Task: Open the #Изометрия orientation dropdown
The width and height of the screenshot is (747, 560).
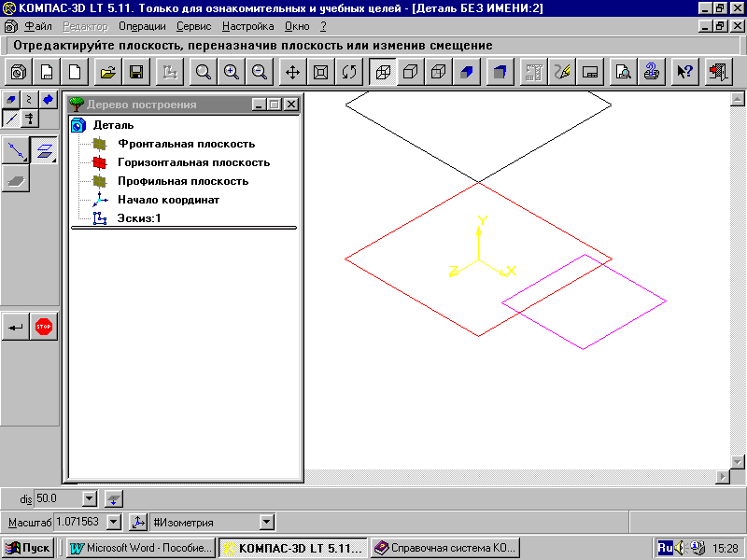Action: tap(267, 522)
